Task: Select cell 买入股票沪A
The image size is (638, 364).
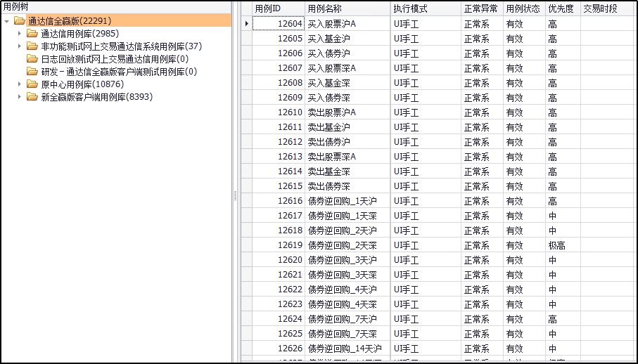Action: [347, 24]
